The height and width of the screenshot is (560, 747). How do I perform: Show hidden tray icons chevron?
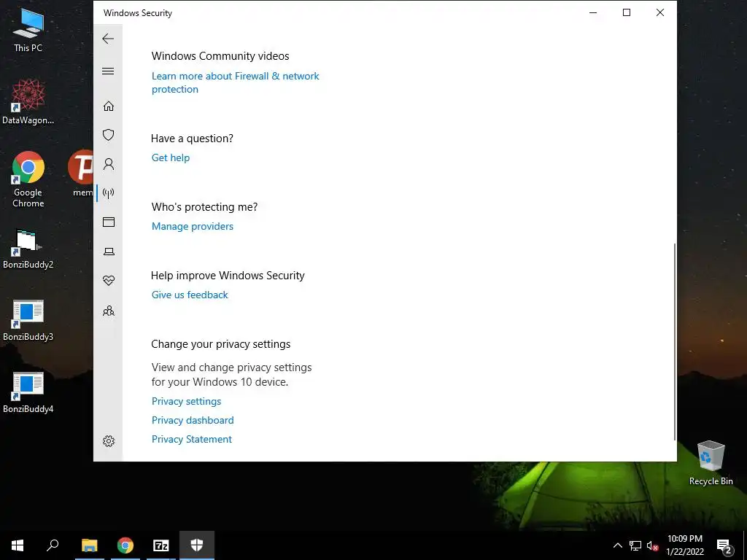tap(617, 545)
